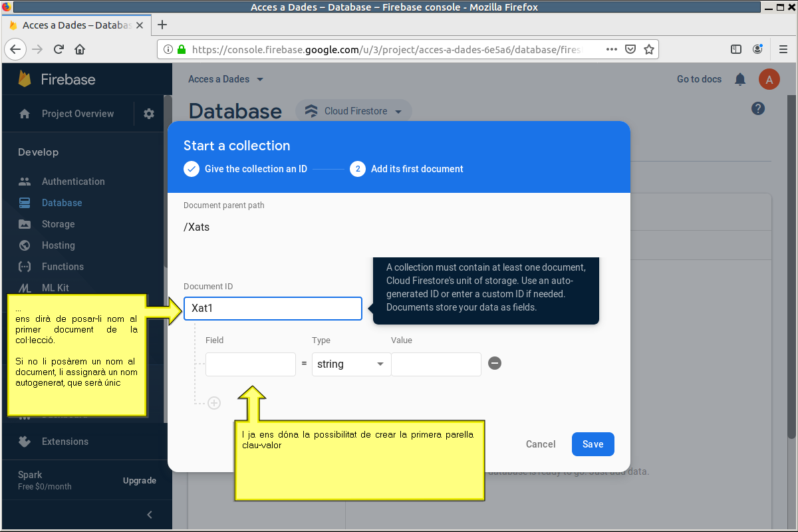
Task: Open Extensions in the sidebar
Action: 65,442
